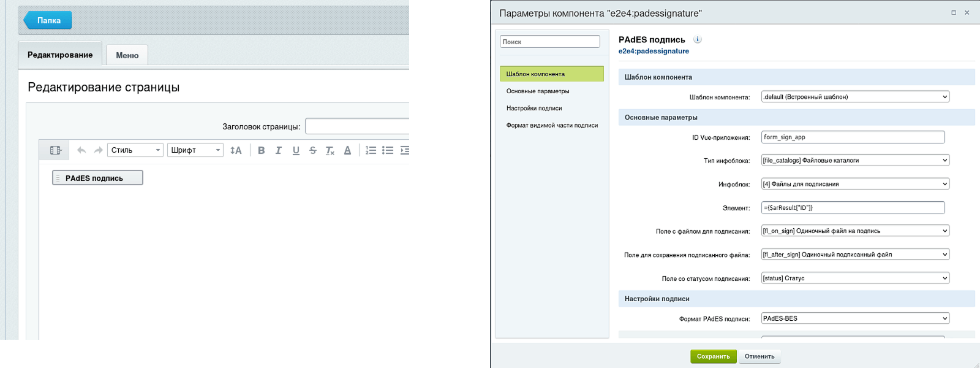Click the info icon next to PAdES подпись
This screenshot has height=368, width=980.
click(x=697, y=39)
